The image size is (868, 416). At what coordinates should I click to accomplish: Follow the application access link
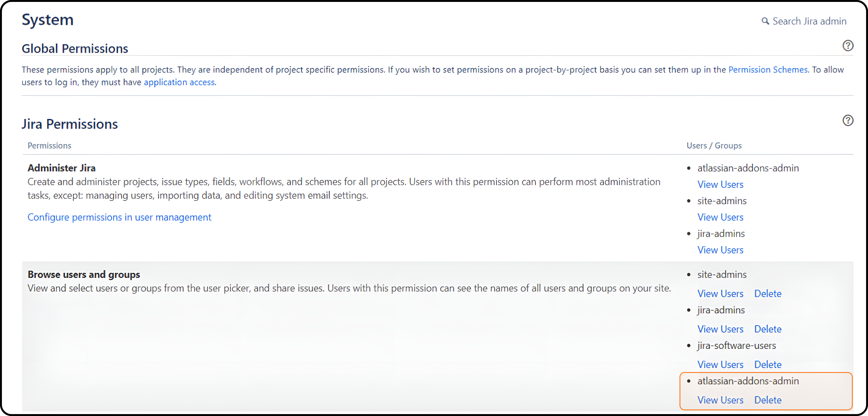coord(179,82)
